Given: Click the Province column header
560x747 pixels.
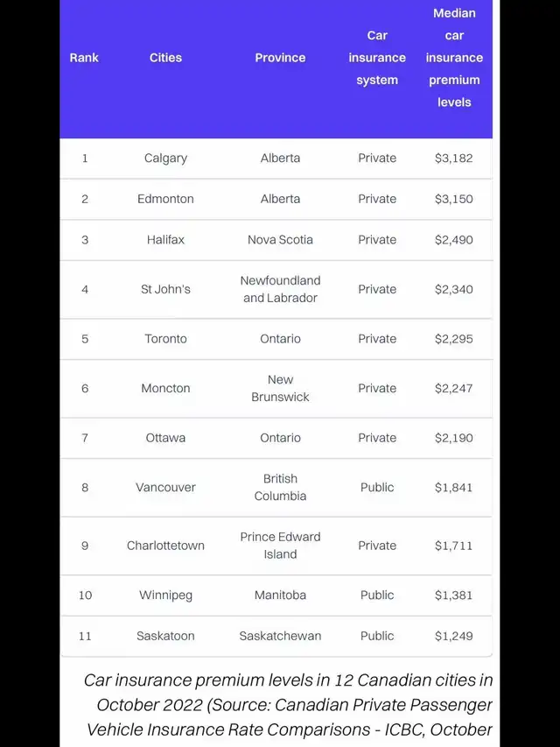Looking at the screenshot, I should 280,58.
